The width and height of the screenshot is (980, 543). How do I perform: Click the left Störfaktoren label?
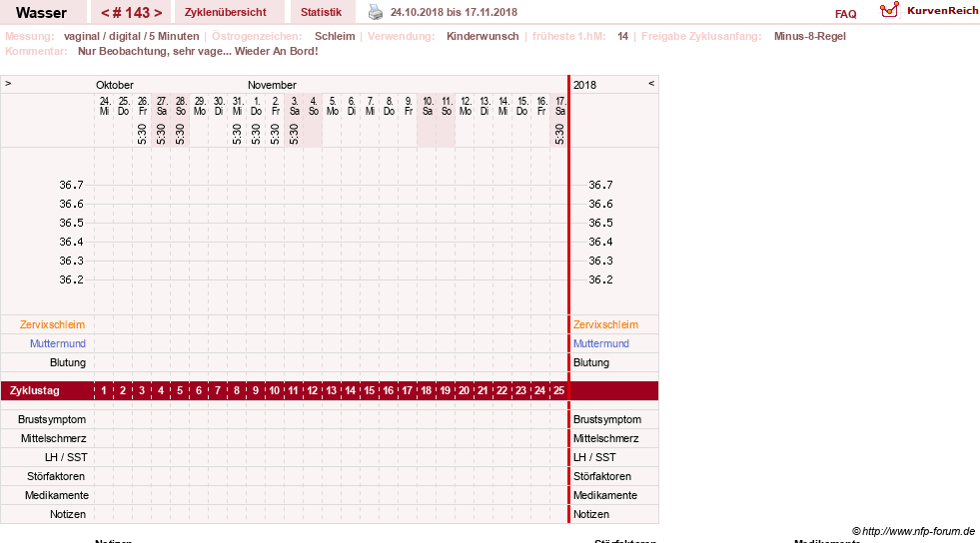click(56, 476)
